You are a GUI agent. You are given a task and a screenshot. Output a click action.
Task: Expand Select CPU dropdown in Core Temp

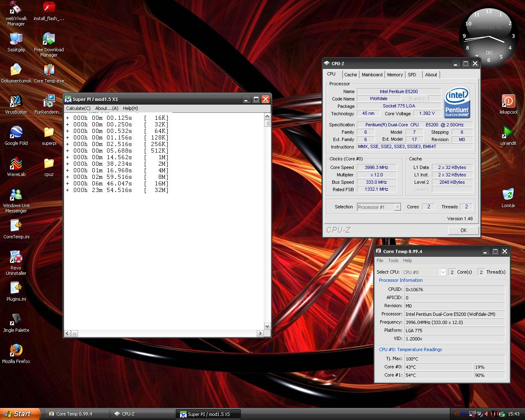(x=443, y=272)
